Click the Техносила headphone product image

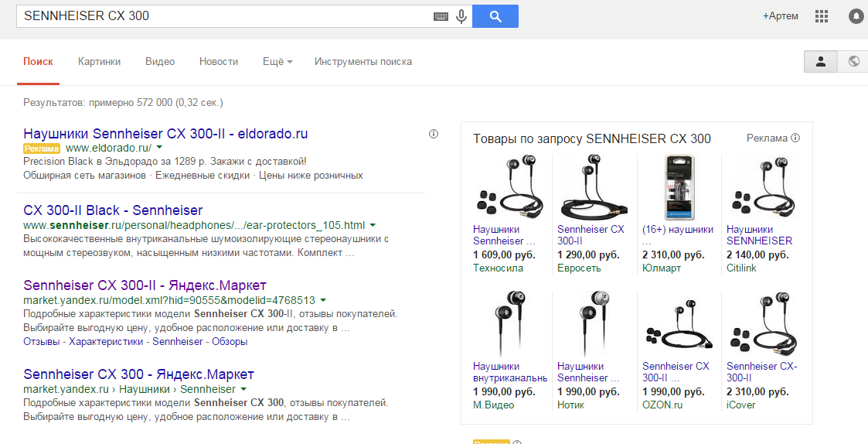[x=511, y=186]
